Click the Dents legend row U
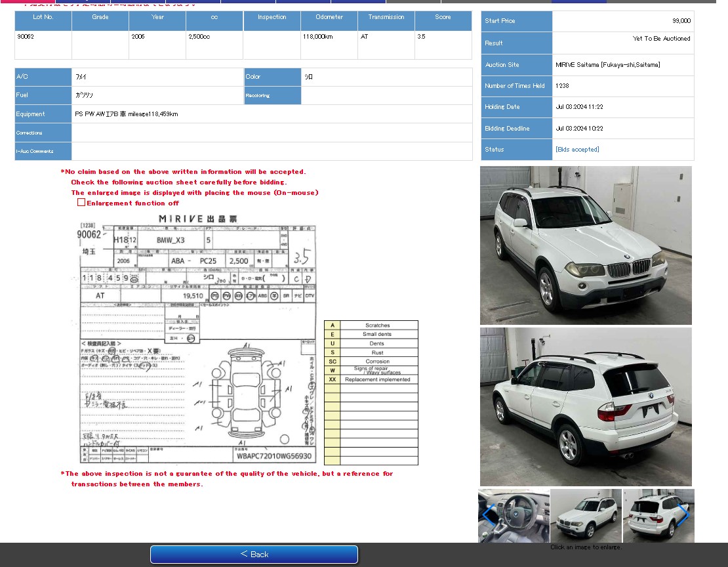This screenshot has height=567, width=728. pyautogui.click(x=371, y=343)
